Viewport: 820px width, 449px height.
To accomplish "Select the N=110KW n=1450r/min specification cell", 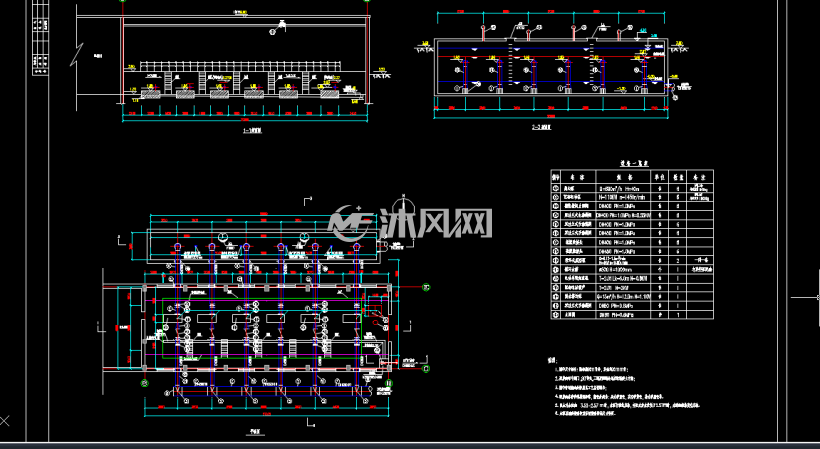I will click(624, 198).
